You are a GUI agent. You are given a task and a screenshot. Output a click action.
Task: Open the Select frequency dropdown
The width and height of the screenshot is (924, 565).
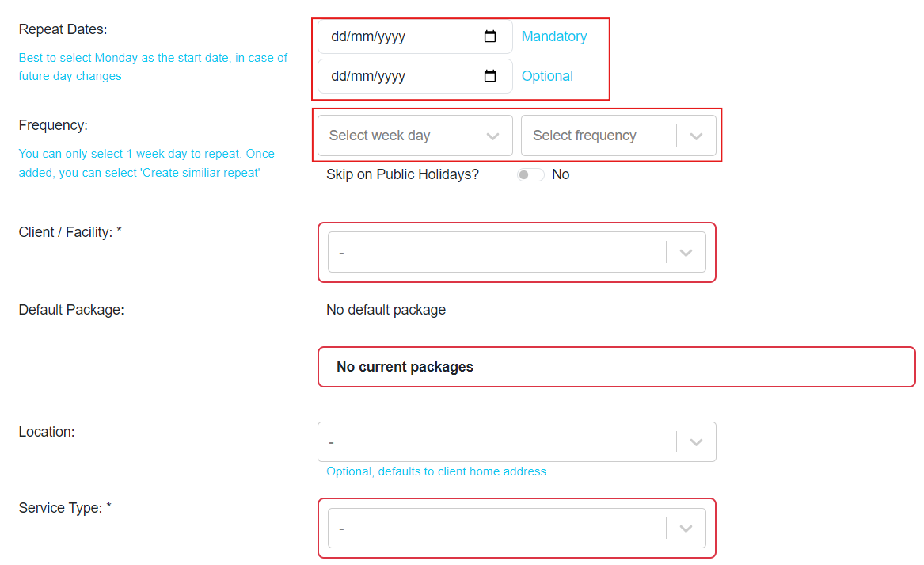tap(598, 136)
